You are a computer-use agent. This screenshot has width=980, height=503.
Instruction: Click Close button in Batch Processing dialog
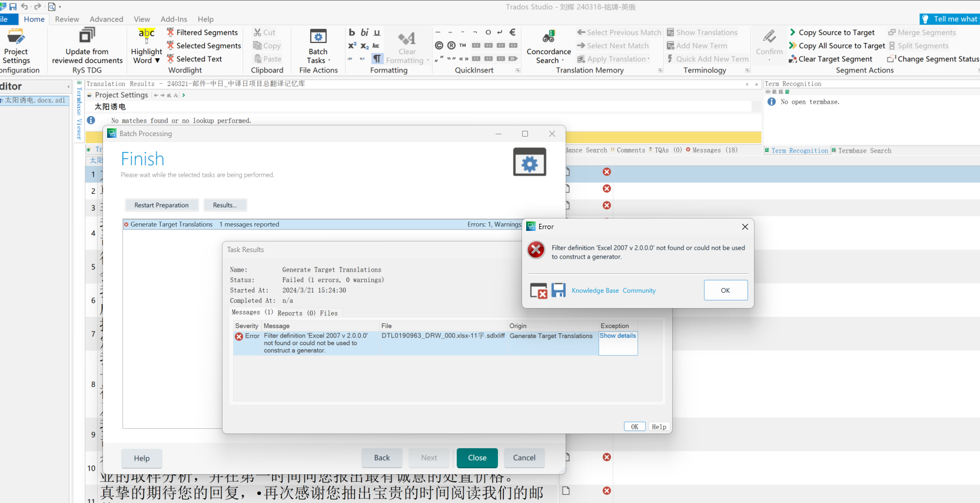(x=477, y=458)
